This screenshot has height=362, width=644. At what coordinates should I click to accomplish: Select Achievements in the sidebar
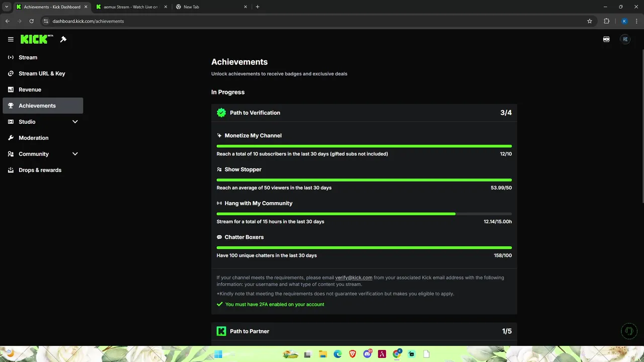tap(43, 106)
